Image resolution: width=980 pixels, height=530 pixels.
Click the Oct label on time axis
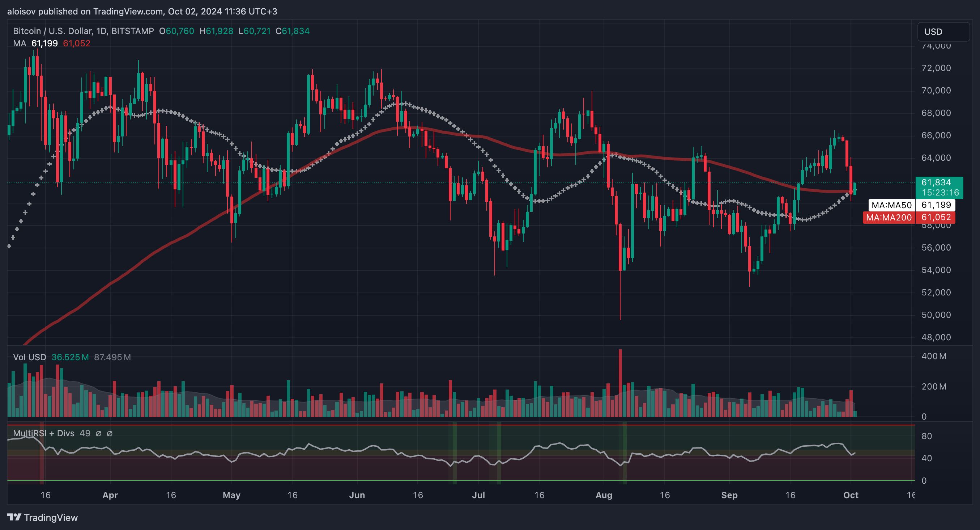(851, 495)
